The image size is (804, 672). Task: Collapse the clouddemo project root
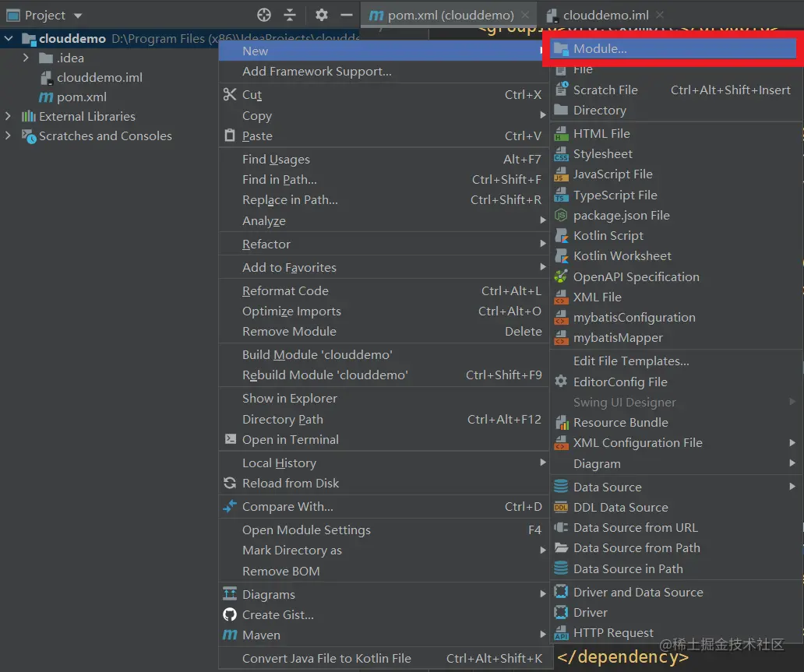pos(9,38)
